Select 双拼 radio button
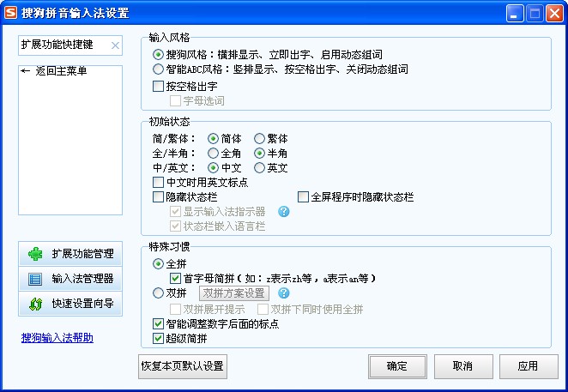This screenshot has width=568, height=392. pos(158,293)
